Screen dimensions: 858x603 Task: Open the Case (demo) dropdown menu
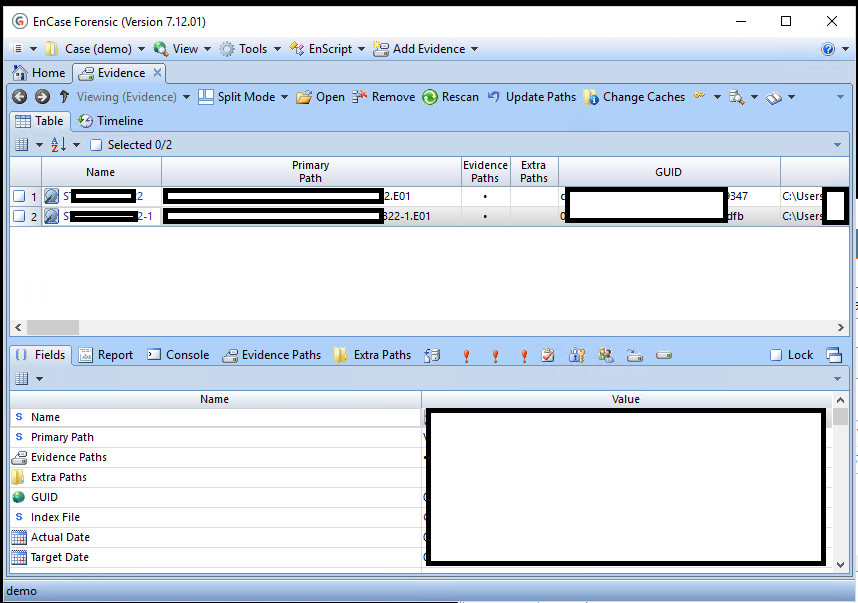[141, 49]
